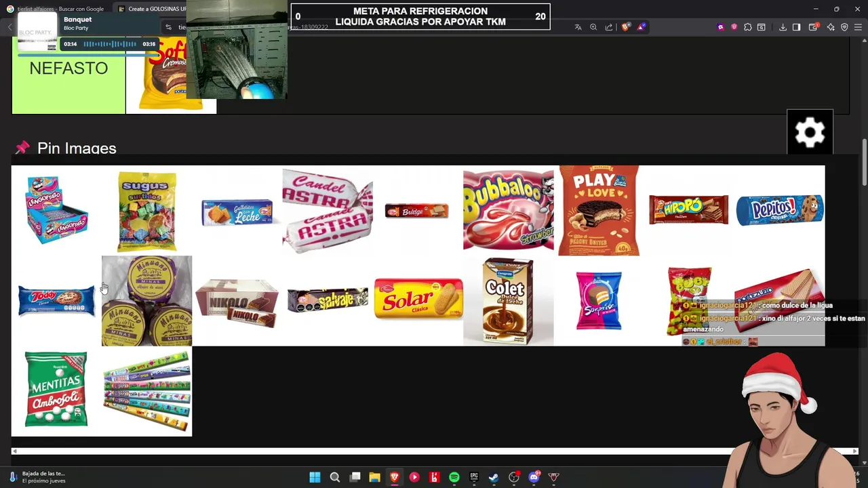
Task: Select the Pepitos cookies image
Action: pos(780,211)
